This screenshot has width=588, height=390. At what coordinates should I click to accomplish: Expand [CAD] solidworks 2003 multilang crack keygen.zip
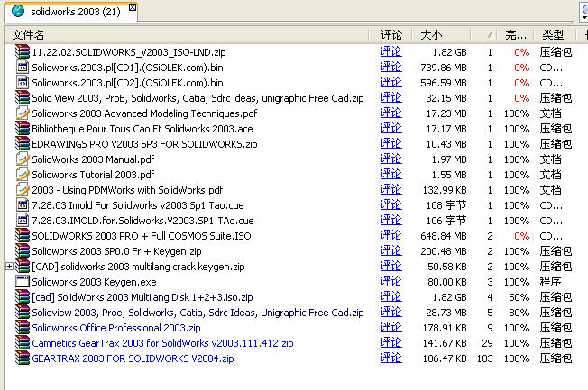(9, 267)
